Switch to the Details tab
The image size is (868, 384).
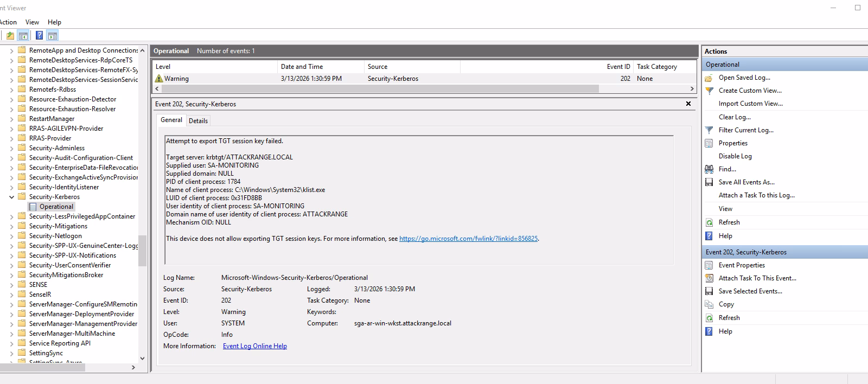point(198,121)
